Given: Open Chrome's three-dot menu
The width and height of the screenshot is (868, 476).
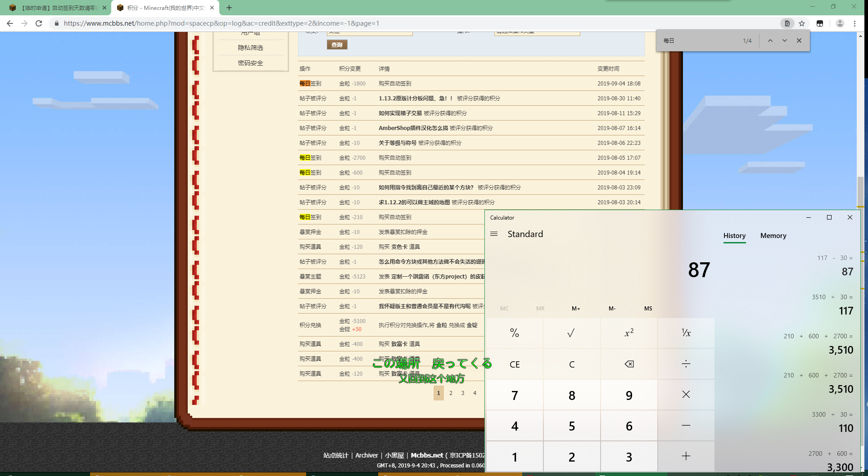Looking at the screenshot, I should tap(854, 23).
